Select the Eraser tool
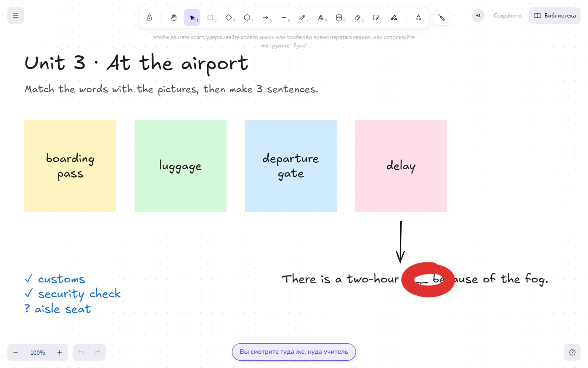Screen dimensions: 588x368 pyautogui.click(x=357, y=17)
